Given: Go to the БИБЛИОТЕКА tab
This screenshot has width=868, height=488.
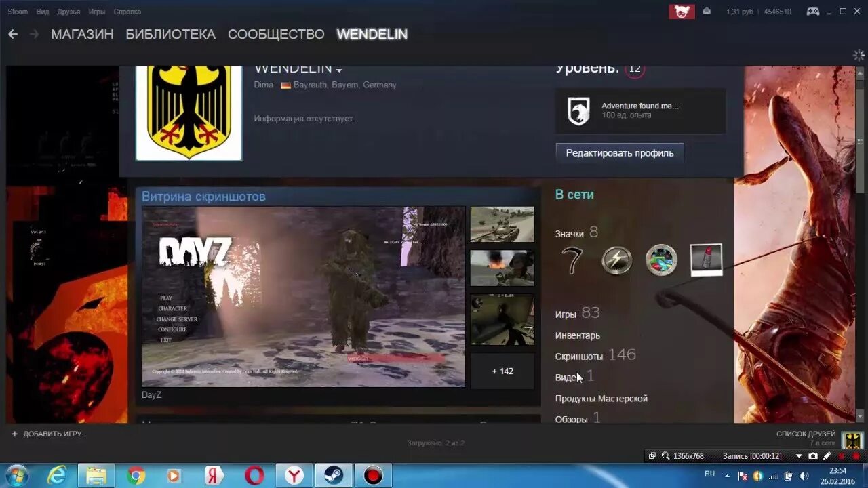Looking at the screenshot, I should (170, 34).
